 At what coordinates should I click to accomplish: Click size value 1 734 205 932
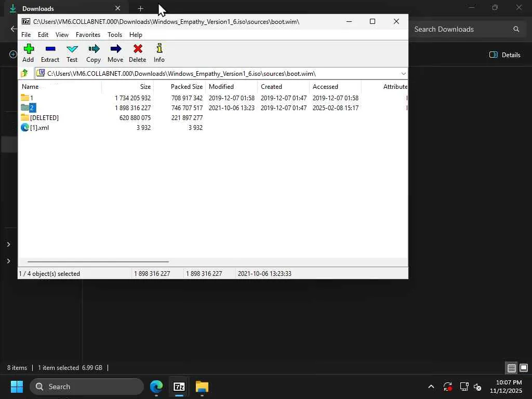pyautogui.click(x=132, y=98)
